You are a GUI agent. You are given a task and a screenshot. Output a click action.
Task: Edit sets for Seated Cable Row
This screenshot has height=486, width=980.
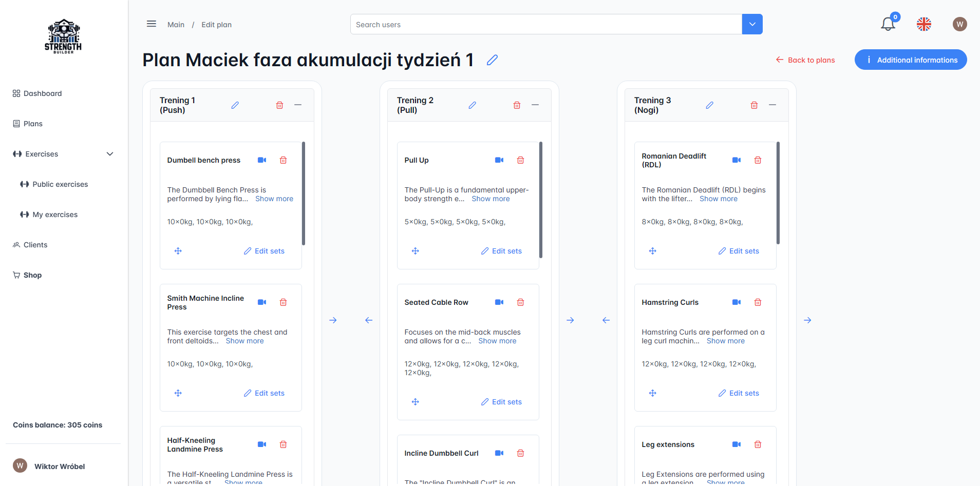tap(501, 402)
